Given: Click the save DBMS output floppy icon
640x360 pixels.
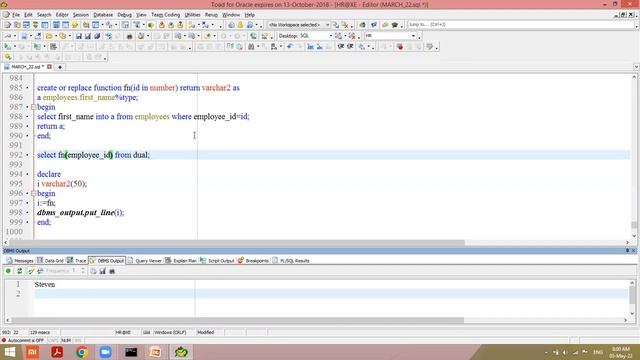Looking at the screenshot, I should point(102,271).
